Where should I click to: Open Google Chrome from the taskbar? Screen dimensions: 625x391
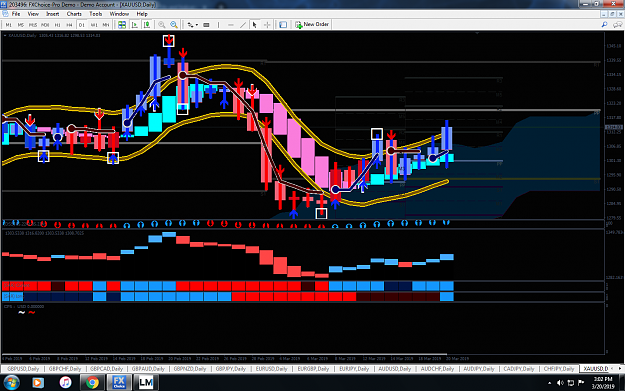(92, 383)
